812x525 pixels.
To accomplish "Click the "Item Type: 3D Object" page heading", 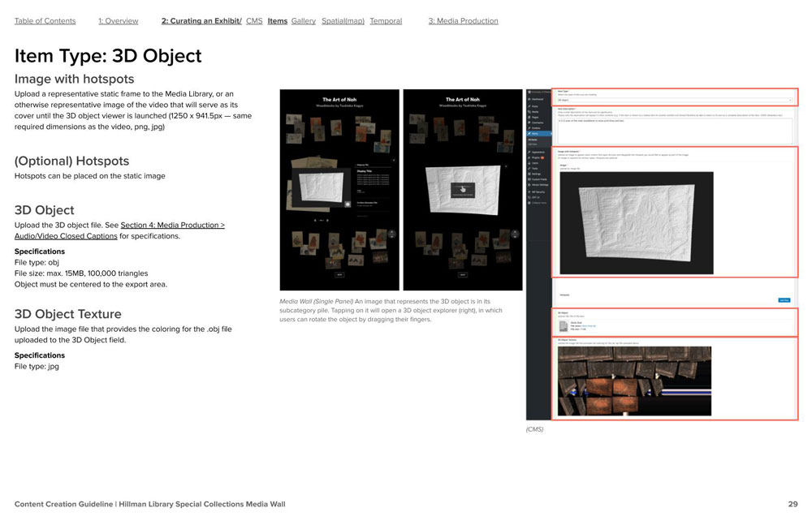I will 108,56.
